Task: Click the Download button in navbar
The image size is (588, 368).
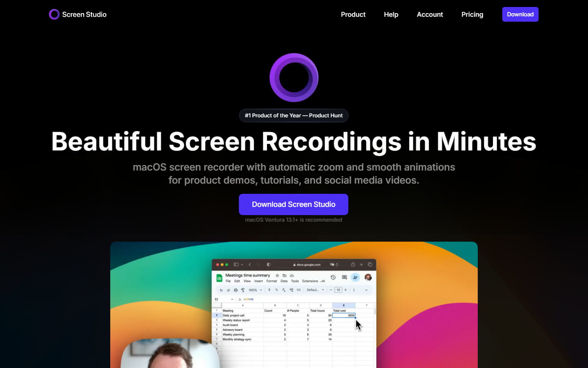Action: (x=520, y=14)
